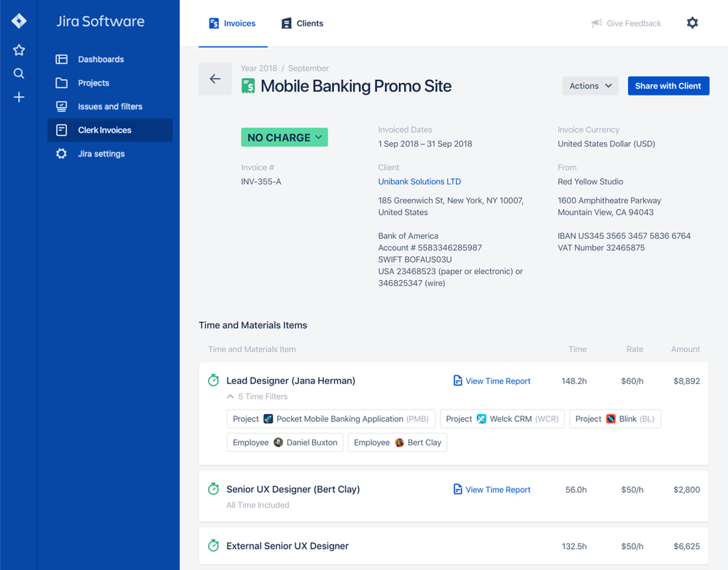Click the $2,800 amount
This screenshot has height=570, width=728.
coord(686,489)
